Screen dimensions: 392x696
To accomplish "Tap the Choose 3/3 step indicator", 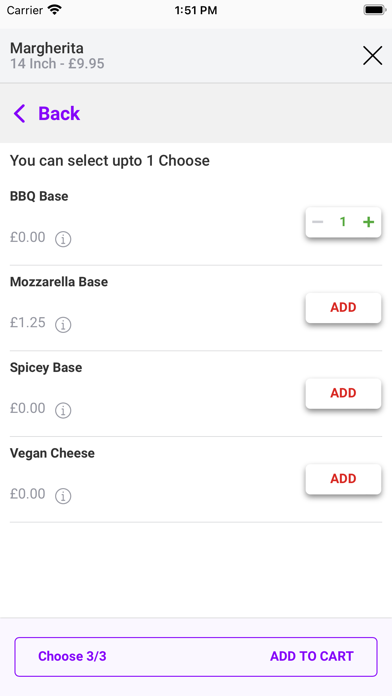I will 72,656.
